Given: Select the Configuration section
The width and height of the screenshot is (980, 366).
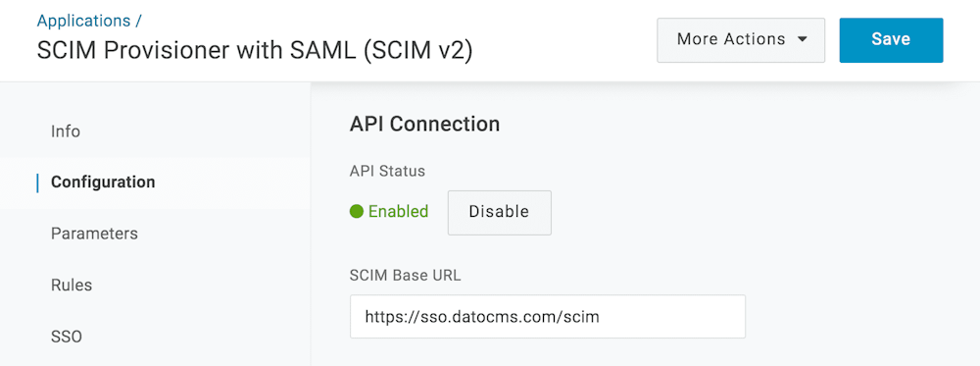Looking at the screenshot, I should (103, 183).
